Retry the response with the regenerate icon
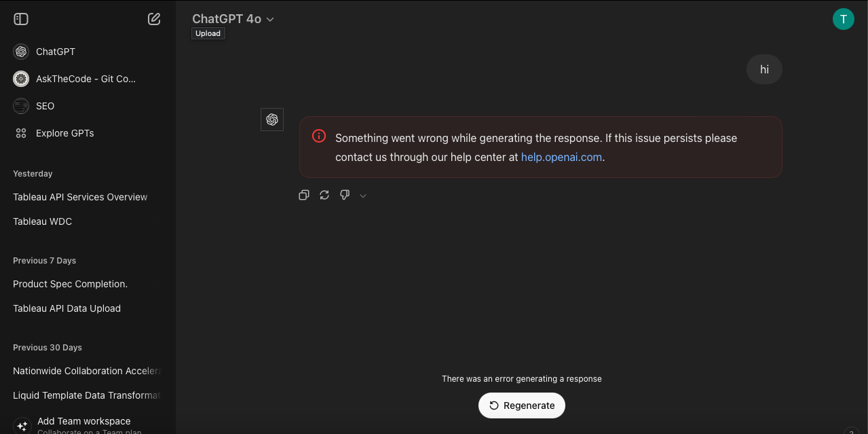The width and height of the screenshot is (868, 434). [x=324, y=195]
